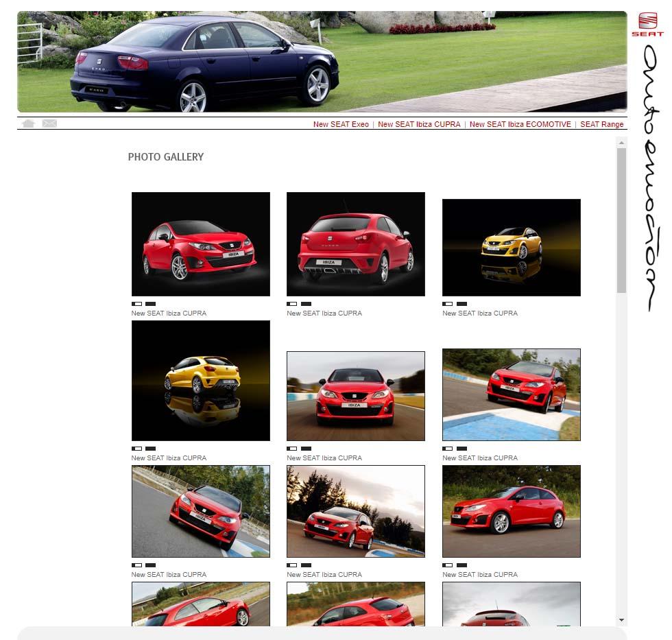Click filled icon under red Ibiza sunset-sky photo
Image resolution: width=672 pixels, height=640 pixels.
point(306,565)
